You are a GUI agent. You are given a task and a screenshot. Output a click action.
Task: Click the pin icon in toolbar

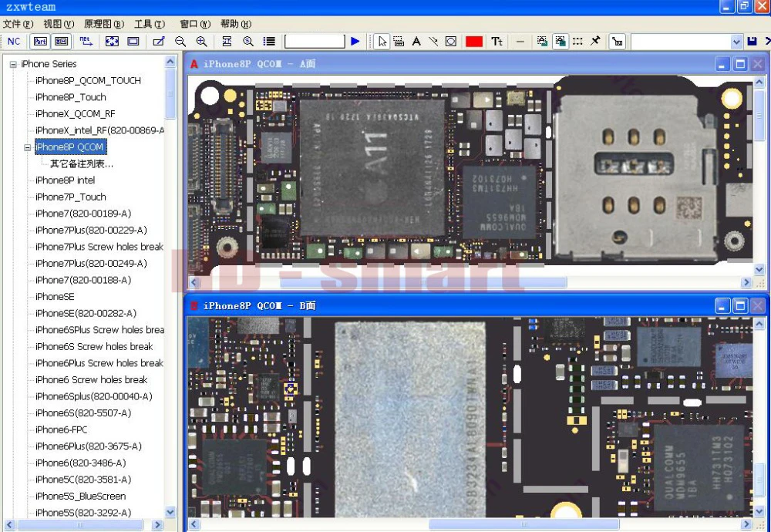click(595, 42)
